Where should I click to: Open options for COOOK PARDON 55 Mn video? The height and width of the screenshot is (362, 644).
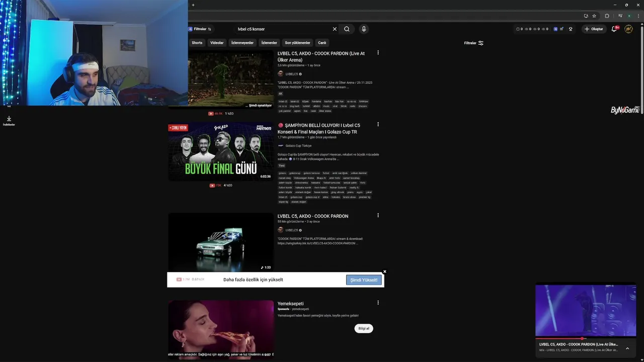[378, 216]
